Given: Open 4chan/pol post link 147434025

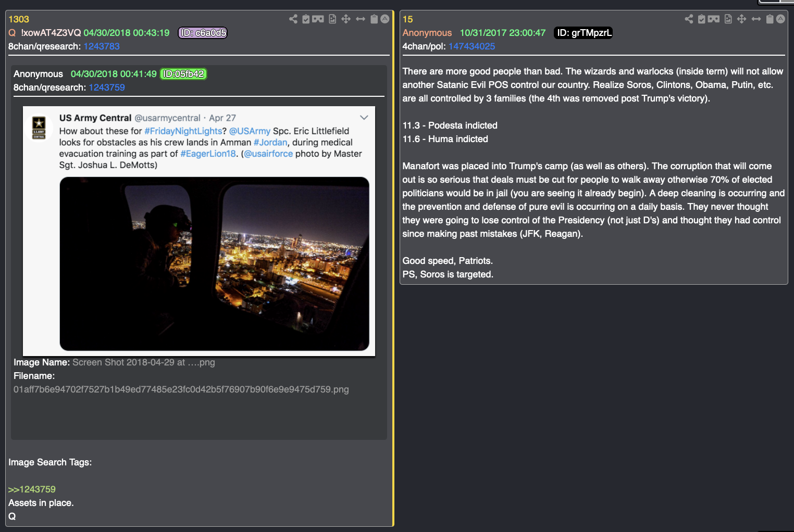Looking at the screenshot, I should 472,46.
